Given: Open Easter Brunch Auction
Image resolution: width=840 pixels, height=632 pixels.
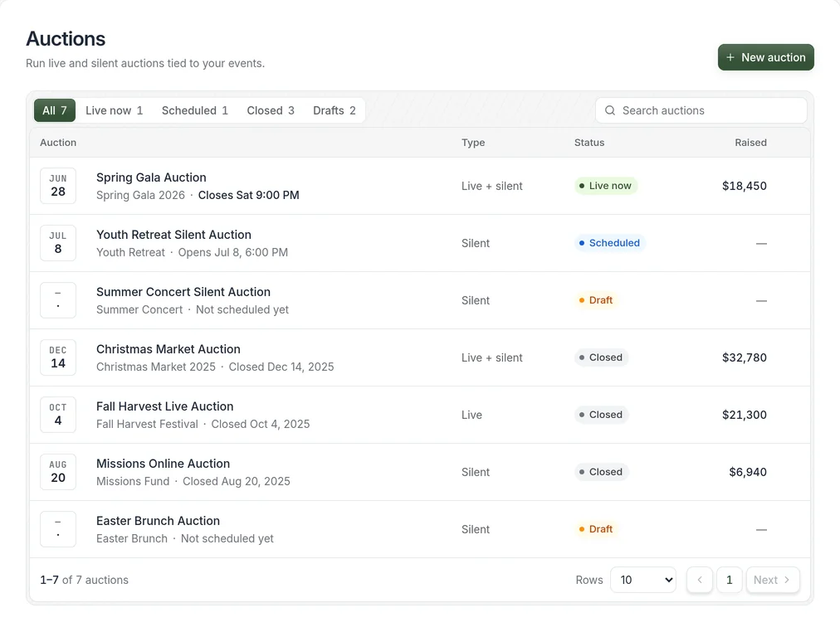Looking at the screenshot, I should 158,521.
